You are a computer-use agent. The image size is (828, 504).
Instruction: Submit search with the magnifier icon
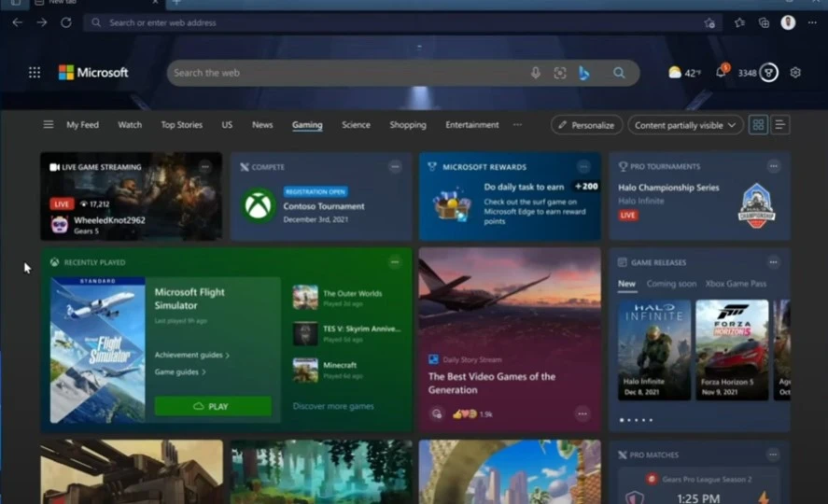click(x=619, y=73)
